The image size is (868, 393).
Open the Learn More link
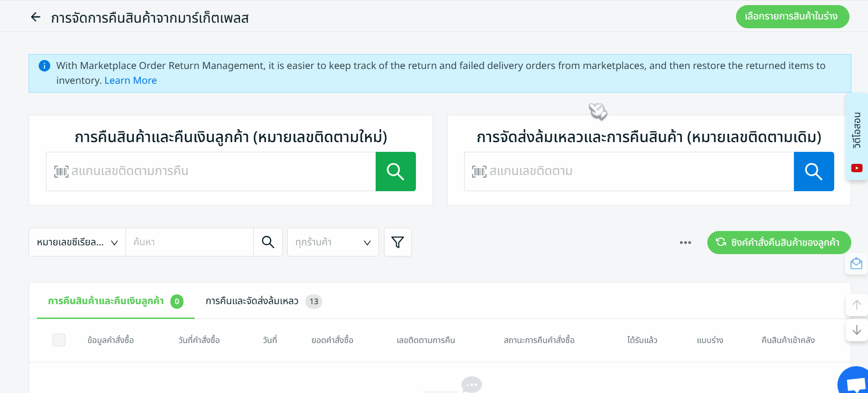coord(131,81)
